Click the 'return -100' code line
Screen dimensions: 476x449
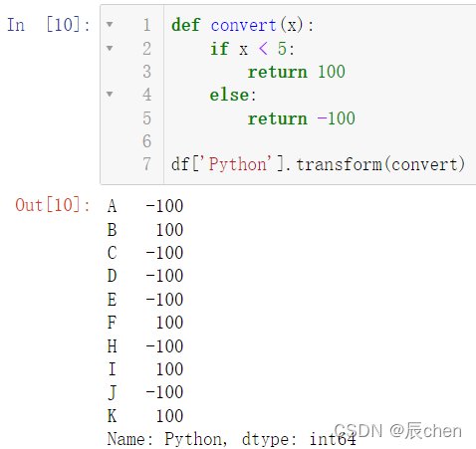coord(302,118)
